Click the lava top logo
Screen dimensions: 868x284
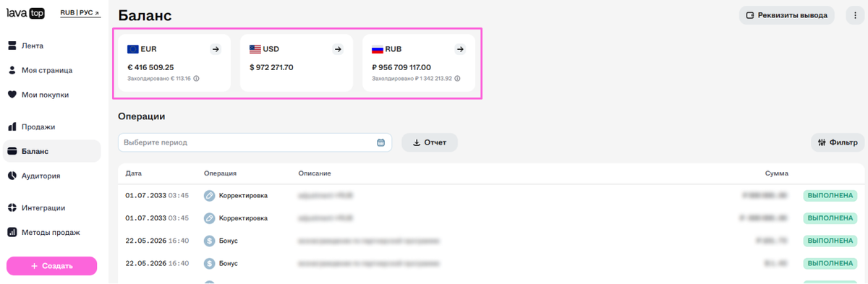[x=25, y=13]
